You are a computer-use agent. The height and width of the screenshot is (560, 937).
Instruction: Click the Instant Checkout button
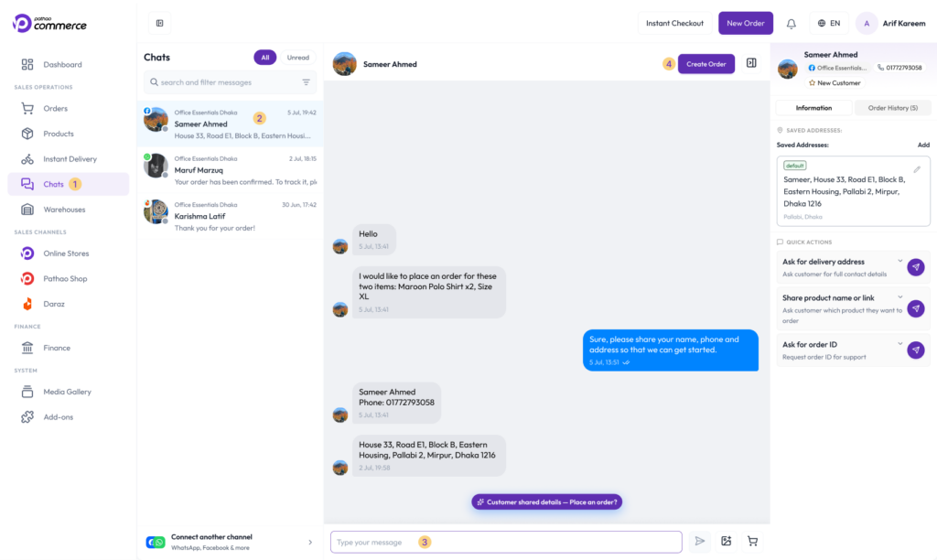coord(674,23)
